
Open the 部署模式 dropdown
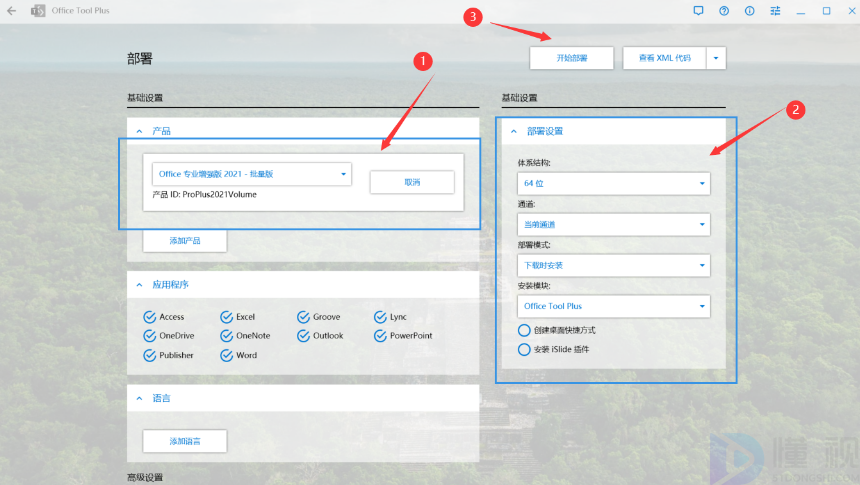613,266
